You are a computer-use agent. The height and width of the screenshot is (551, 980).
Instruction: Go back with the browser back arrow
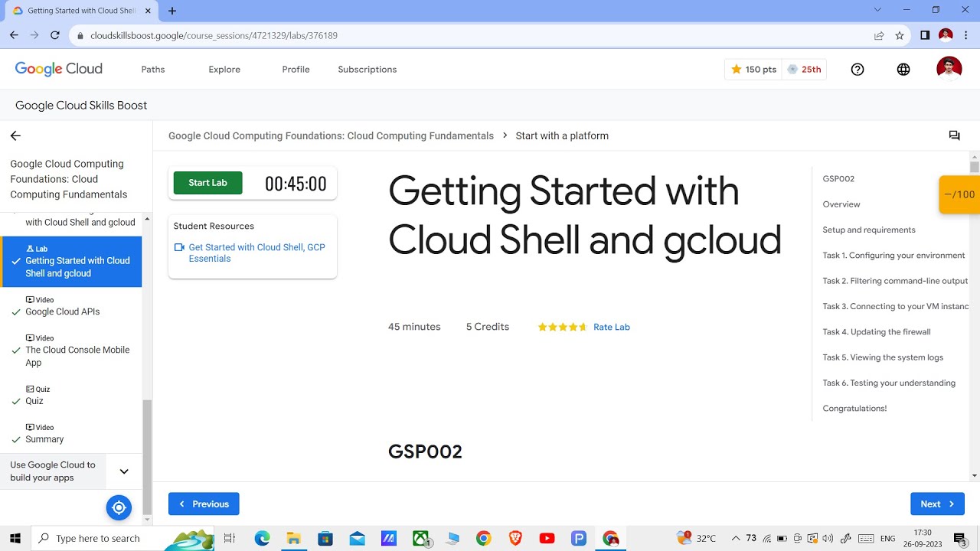(14, 35)
